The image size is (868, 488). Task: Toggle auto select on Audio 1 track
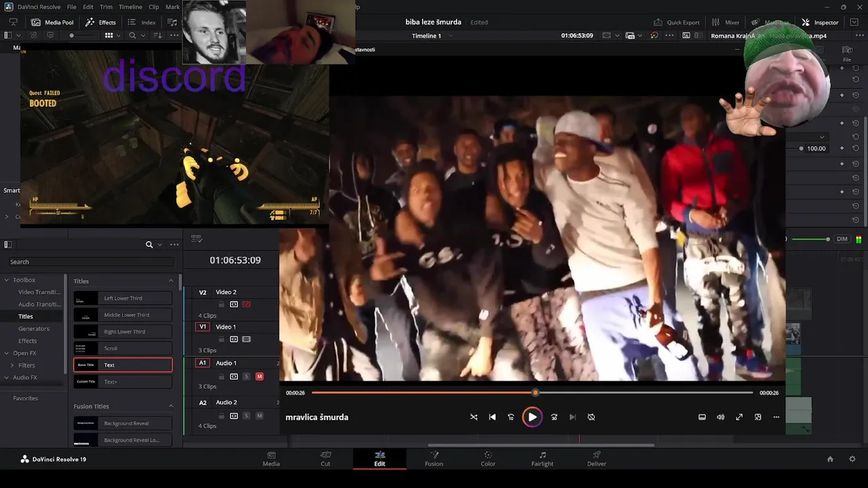point(234,376)
